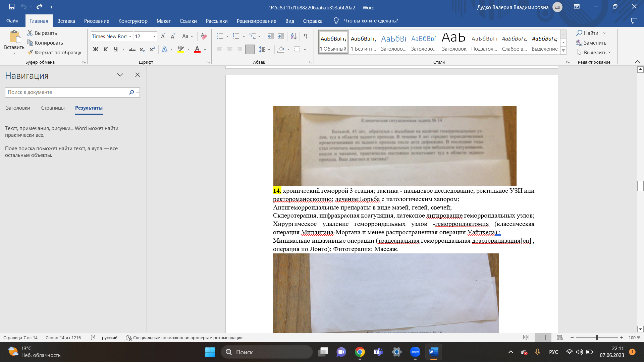Sort text with the A-Z sort icon
The image size is (644, 362).
[x=294, y=36]
